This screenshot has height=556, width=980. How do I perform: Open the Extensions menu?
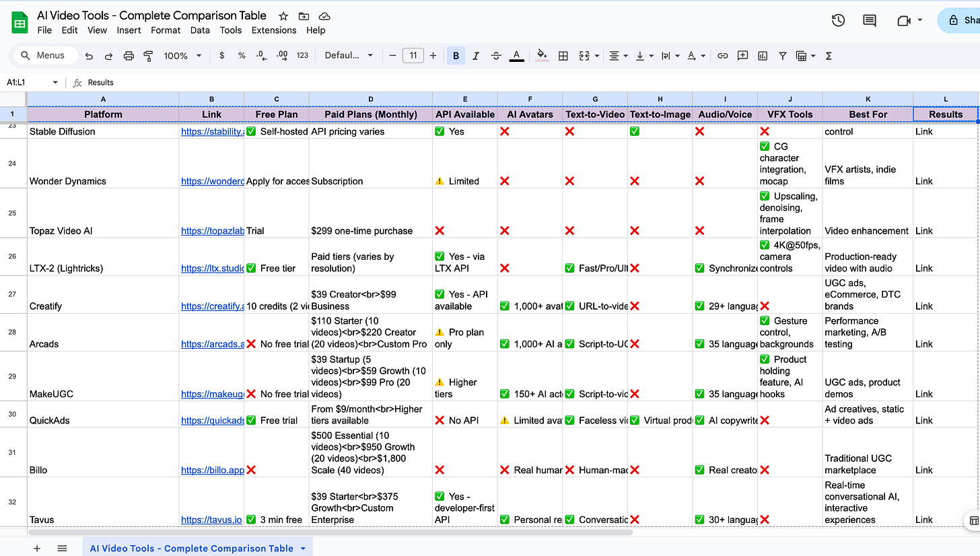pos(273,30)
